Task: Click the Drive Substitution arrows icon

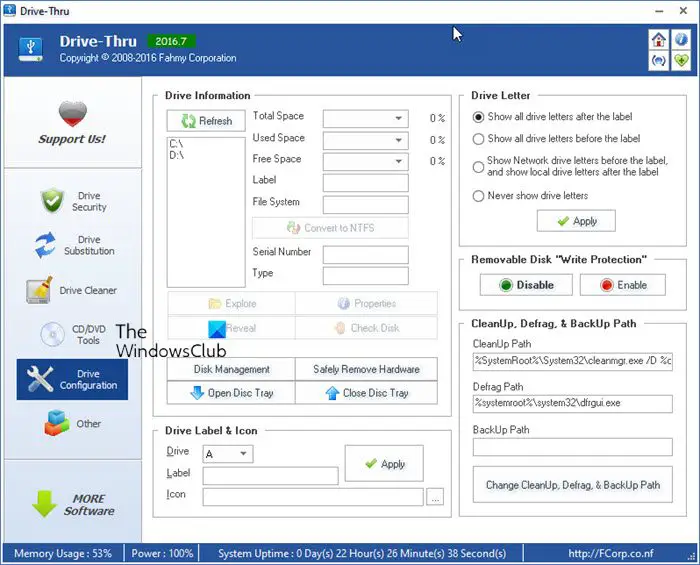Action: tap(45, 245)
